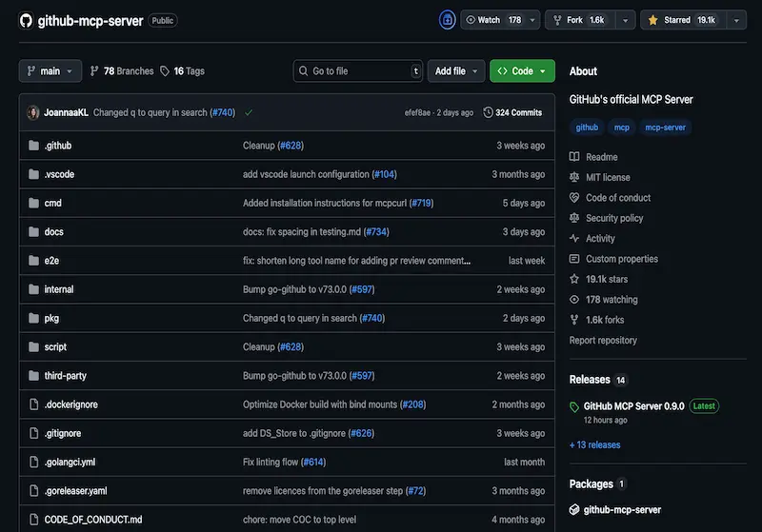Open the JoannaaKL author link

pyautogui.click(x=66, y=112)
